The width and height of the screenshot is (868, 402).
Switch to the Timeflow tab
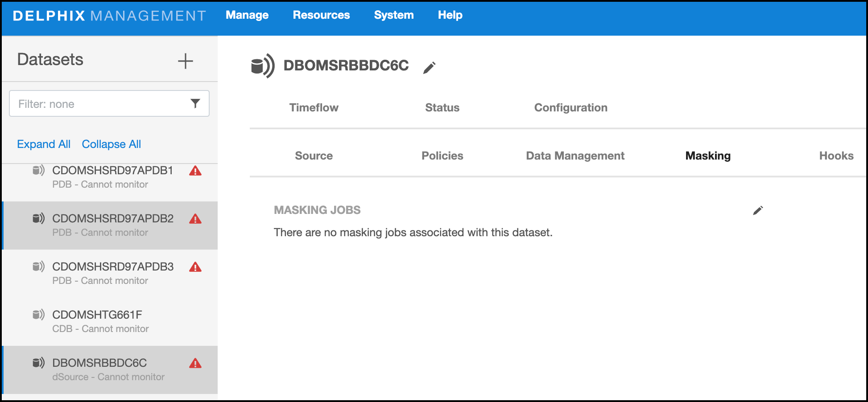pos(314,108)
